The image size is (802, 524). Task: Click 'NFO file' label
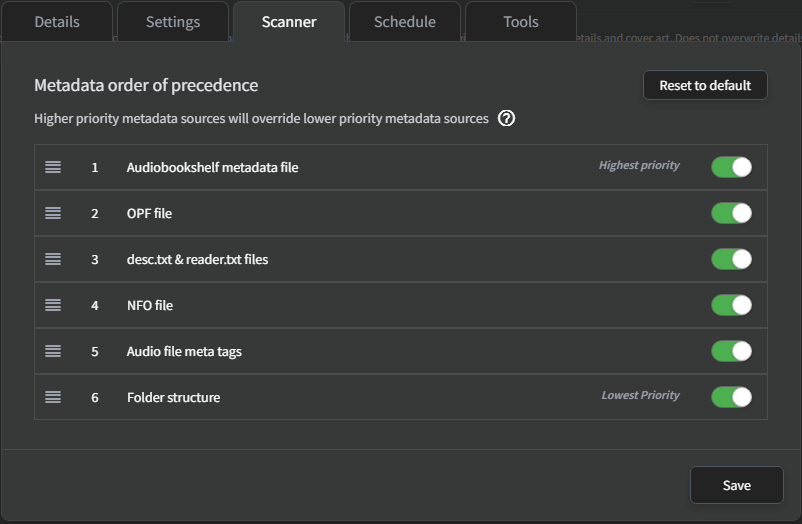(x=150, y=305)
